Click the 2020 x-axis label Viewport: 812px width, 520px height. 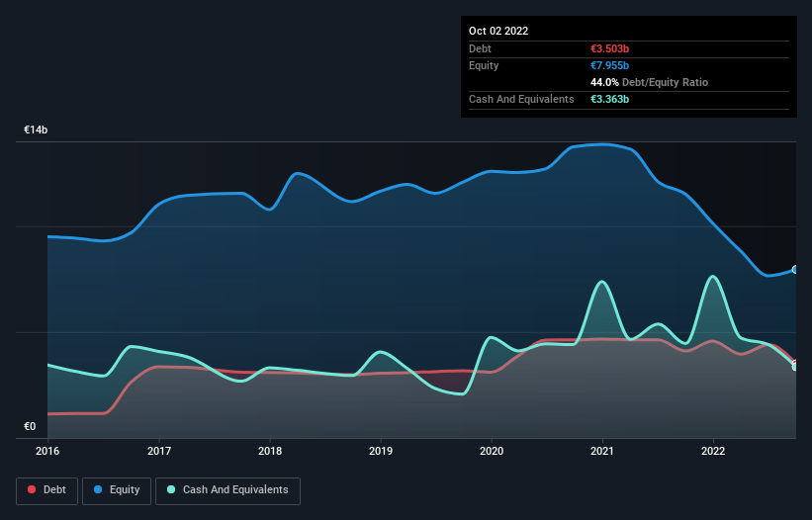492,451
